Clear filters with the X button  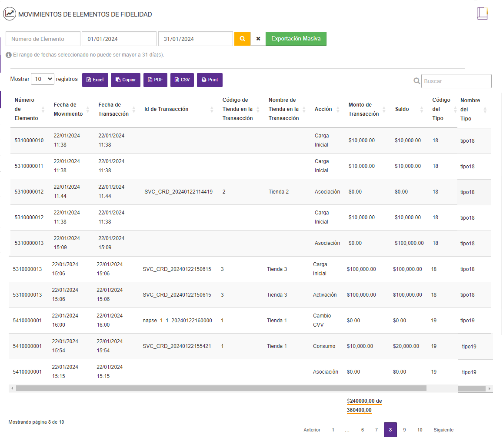coord(258,39)
